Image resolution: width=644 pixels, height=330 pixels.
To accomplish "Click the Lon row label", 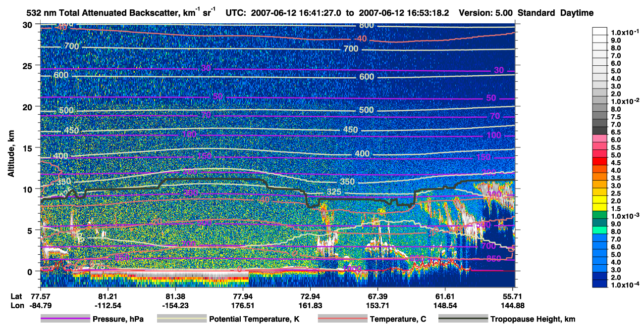I will pos(16,305).
